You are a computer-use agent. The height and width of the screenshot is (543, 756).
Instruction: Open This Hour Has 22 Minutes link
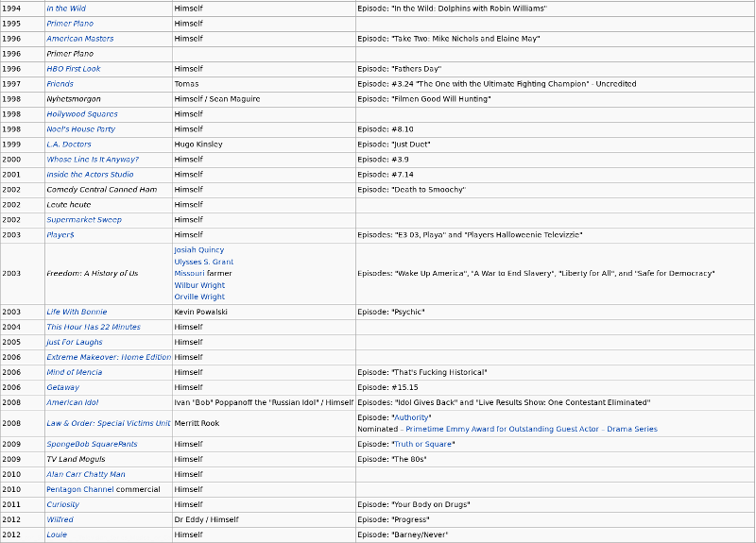[x=94, y=327]
